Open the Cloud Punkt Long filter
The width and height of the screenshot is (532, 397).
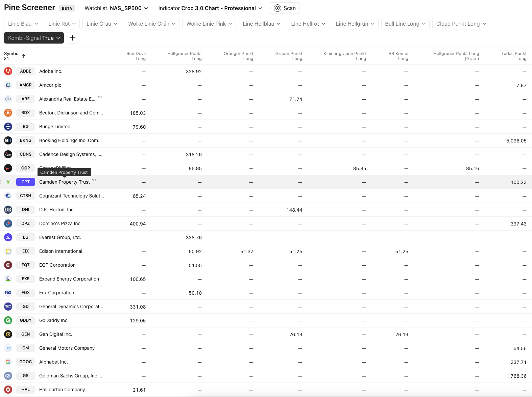[461, 24]
